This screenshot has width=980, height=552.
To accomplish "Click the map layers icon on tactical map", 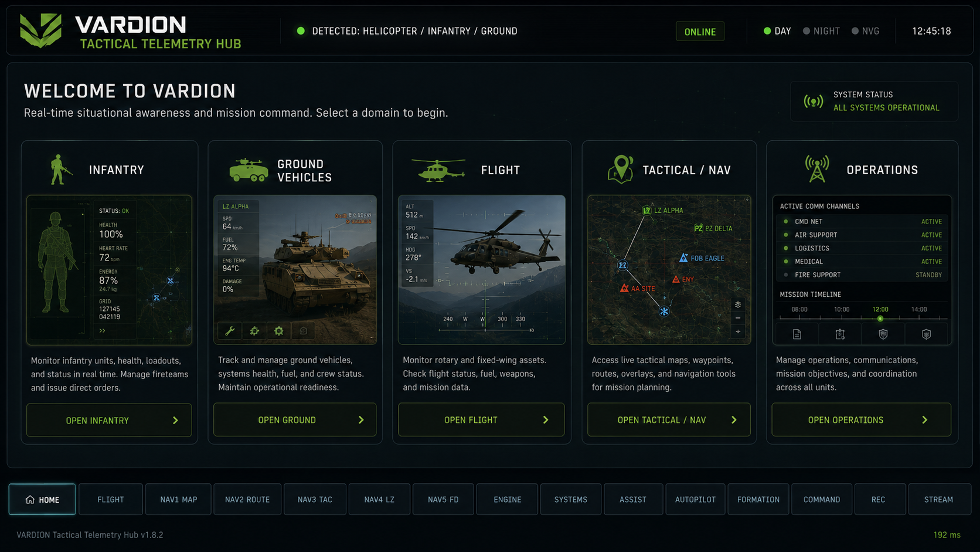I will tap(738, 304).
